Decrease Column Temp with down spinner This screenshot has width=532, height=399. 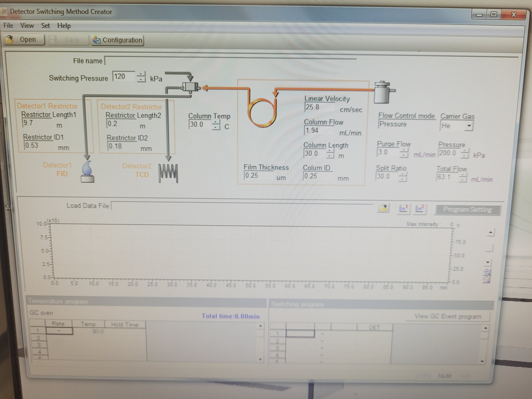click(216, 127)
